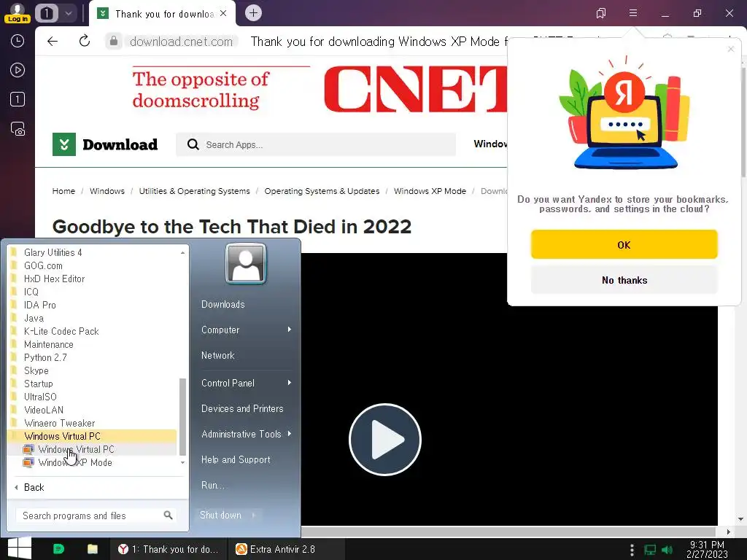Open Operating Systems & Updates breadcrumb

[322, 191]
